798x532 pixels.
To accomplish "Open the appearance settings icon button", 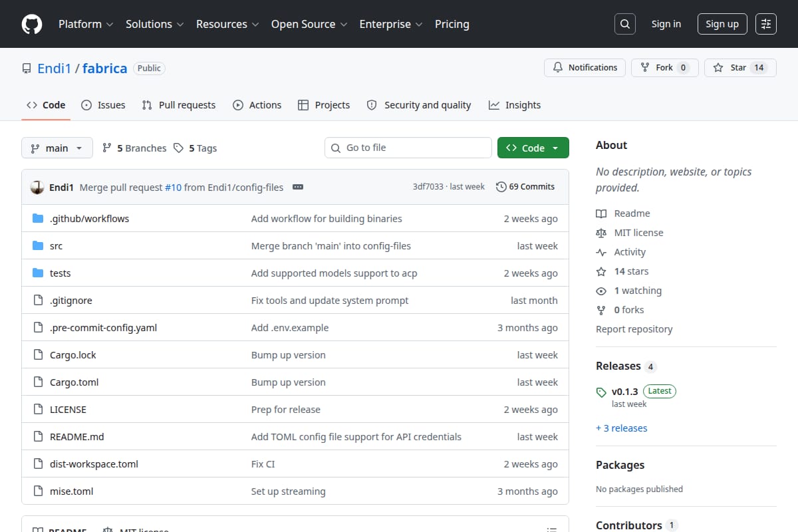I will click(x=766, y=24).
